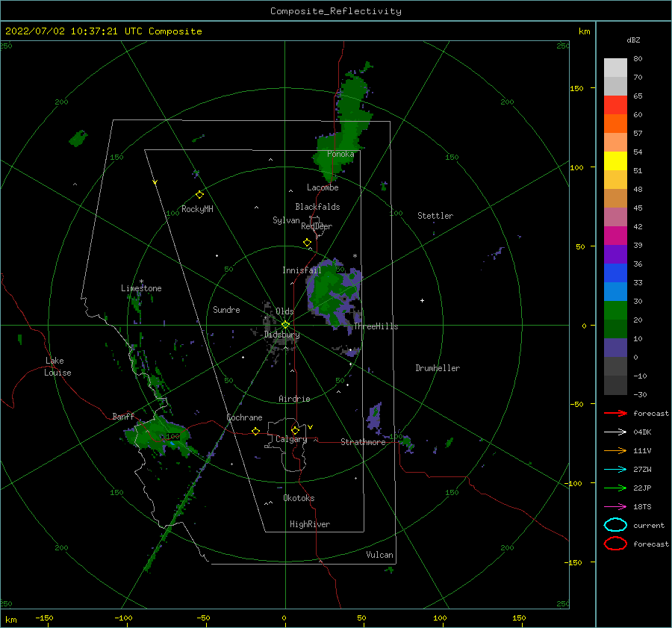The width and height of the screenshot is (672, 628).
Task: Select the magenta 18TS arrow legend icon
Action: coord(615,507)
